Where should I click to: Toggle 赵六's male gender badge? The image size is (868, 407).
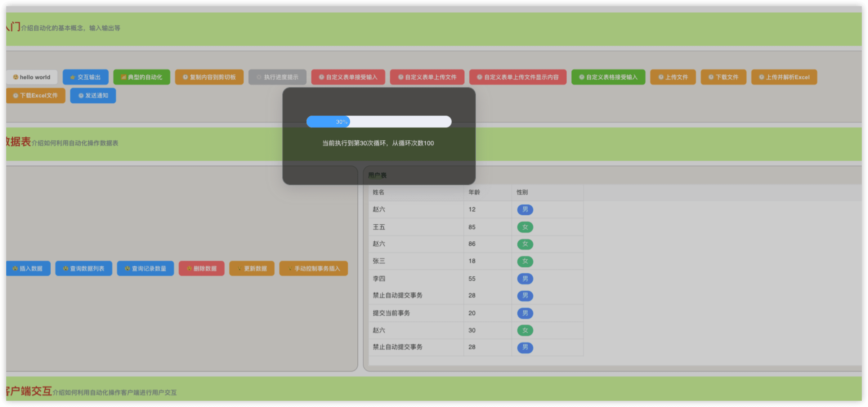point(525,210)
